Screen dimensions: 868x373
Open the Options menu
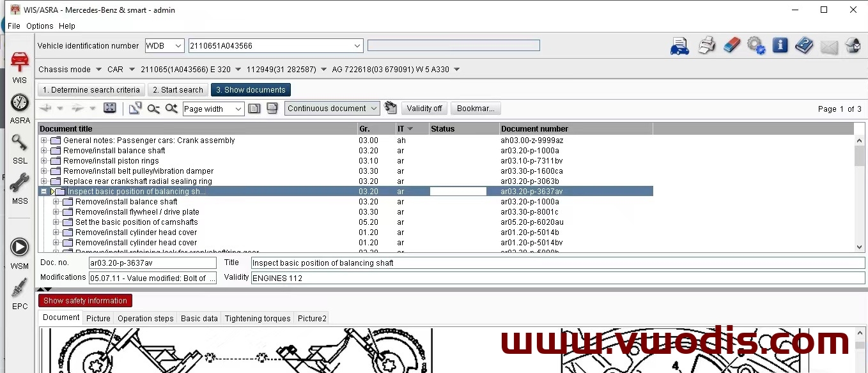(x=40, y=26)
